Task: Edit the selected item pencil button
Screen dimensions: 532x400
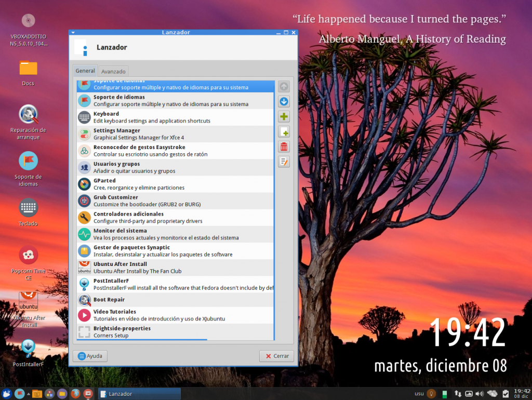Action: (x=284, y=162)
